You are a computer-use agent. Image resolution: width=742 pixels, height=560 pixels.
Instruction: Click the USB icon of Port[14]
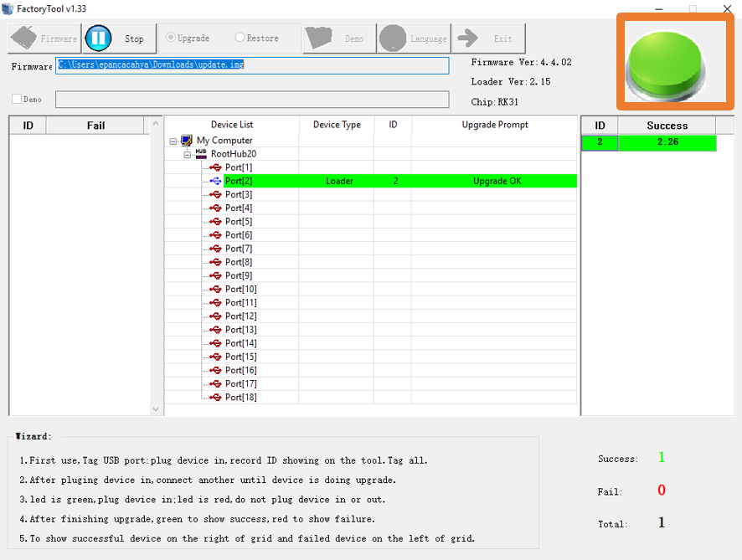click(215, 343)
